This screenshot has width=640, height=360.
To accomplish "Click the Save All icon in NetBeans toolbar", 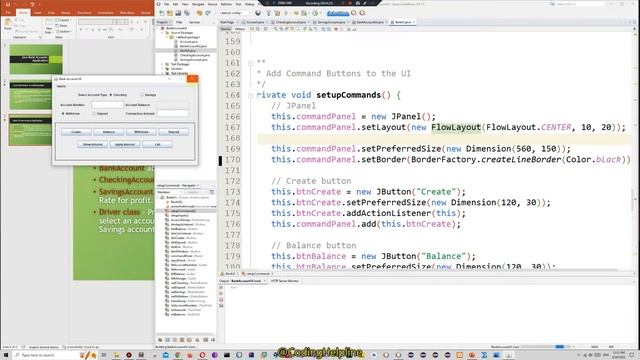I will [187, 13].
